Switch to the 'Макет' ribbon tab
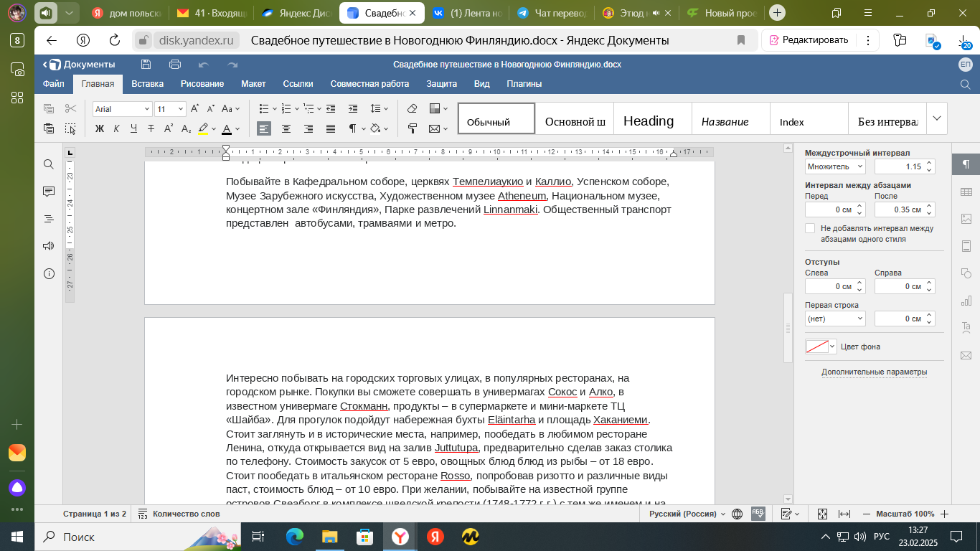Image resolution: width=980 pixels, height=551 pixels. (x=253, y=84)
